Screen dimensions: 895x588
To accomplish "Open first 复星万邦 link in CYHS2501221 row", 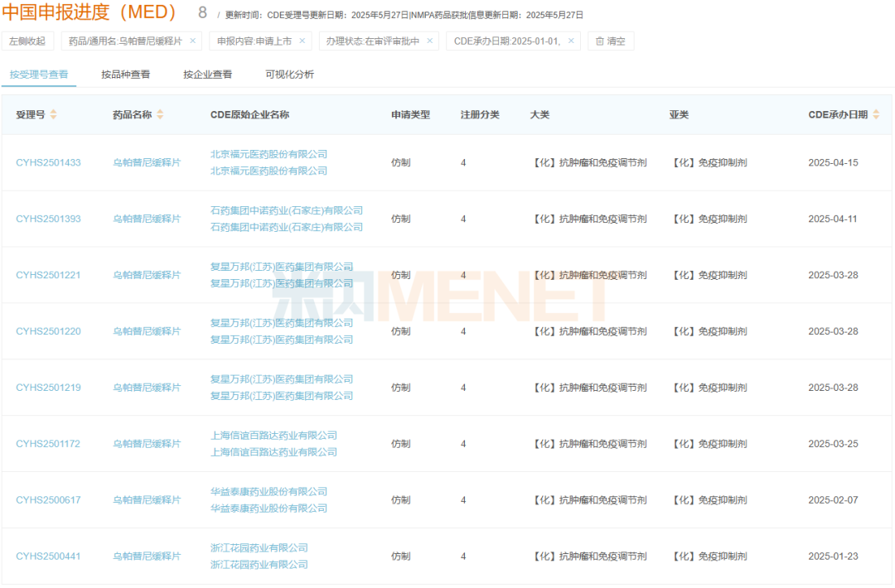I will click(282, 267).
